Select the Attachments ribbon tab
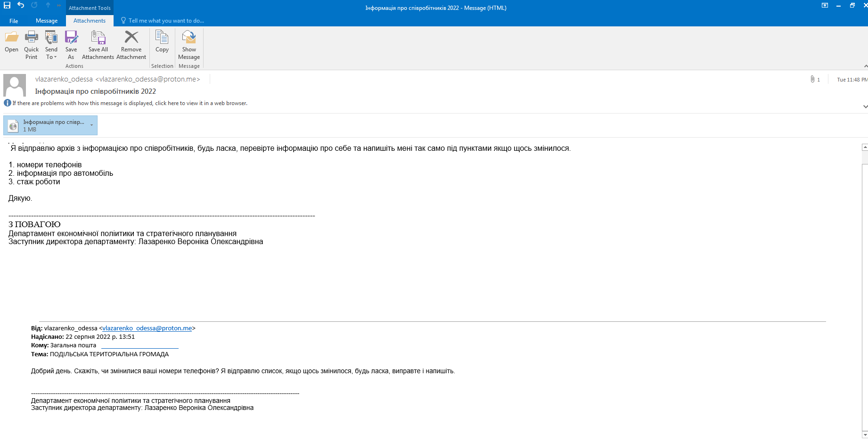Image resolution: width=868 pixels, height=442 pixels. [90, 21]
